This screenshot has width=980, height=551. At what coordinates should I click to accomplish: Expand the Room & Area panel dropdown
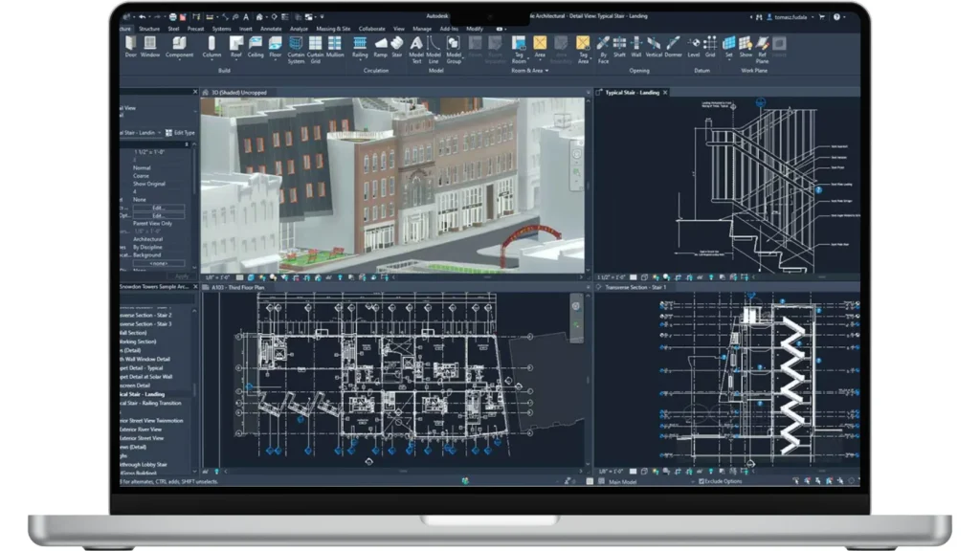tap(546, 70)
